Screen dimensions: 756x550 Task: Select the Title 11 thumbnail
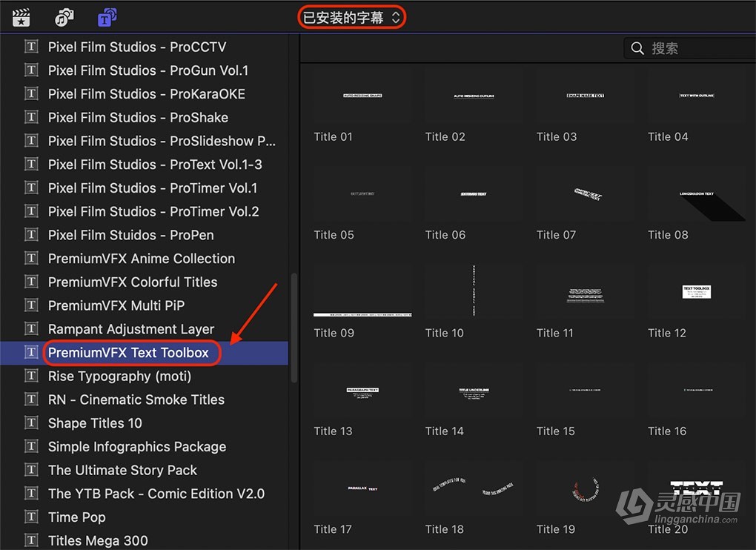pos(586,291)
